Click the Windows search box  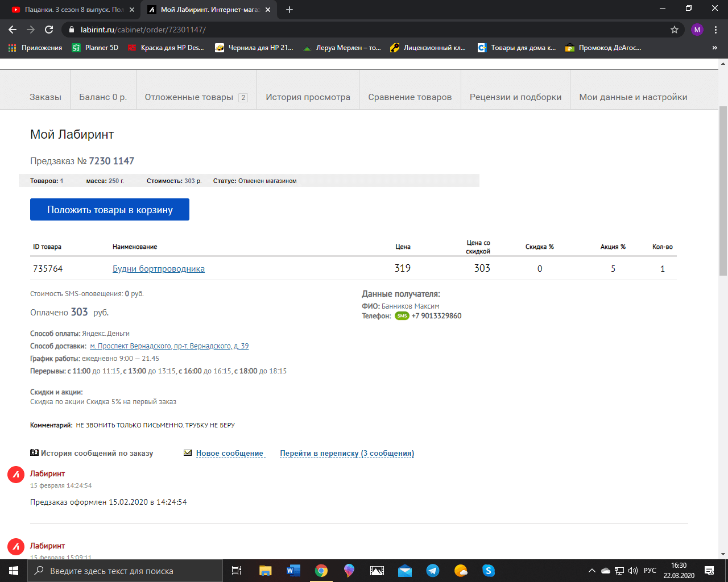pyautogui.click(x=125, y=571)
